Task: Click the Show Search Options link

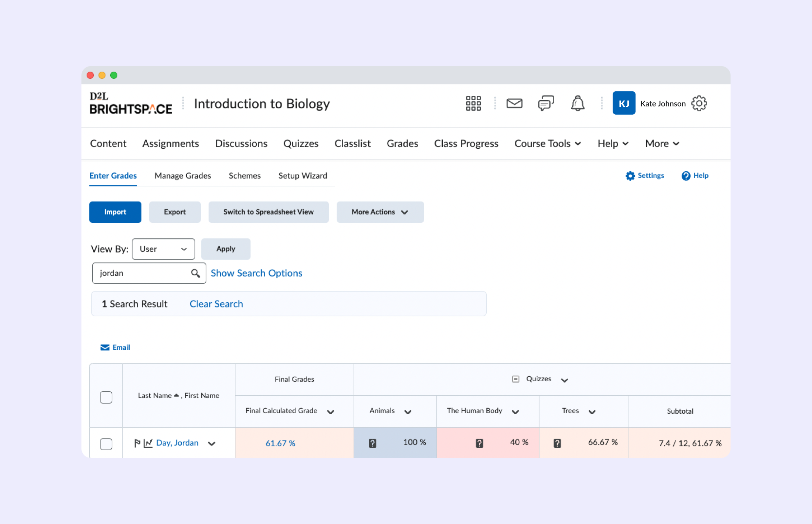Action: coord(256,273)
